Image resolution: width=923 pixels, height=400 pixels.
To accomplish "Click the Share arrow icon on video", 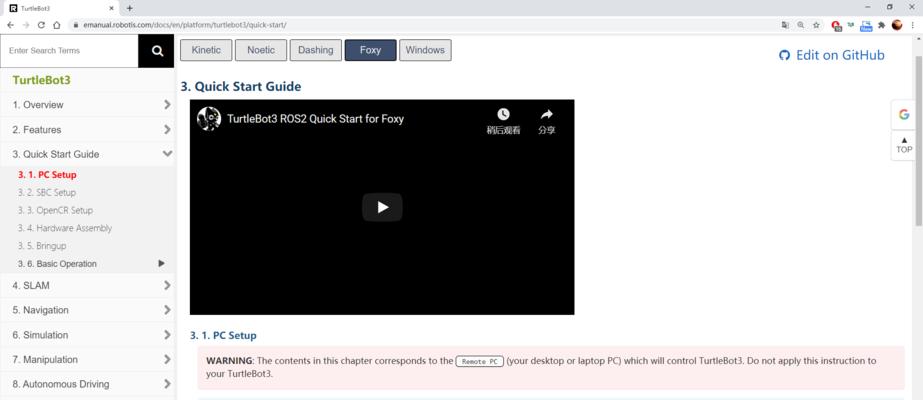I will point(547,114).
